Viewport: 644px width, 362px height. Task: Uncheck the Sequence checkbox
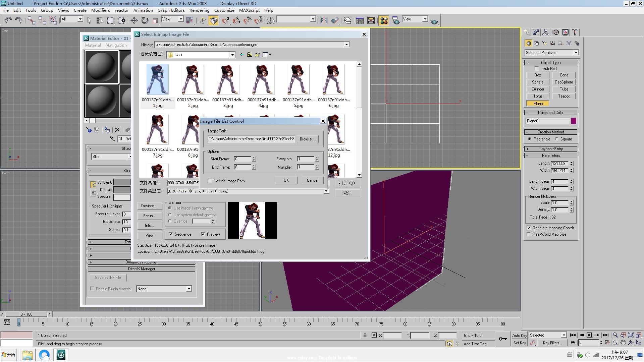[171, 234]
